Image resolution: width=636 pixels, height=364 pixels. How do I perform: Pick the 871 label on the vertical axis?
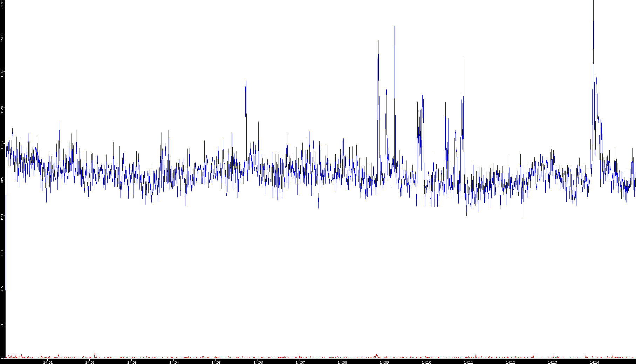point(2,217)
